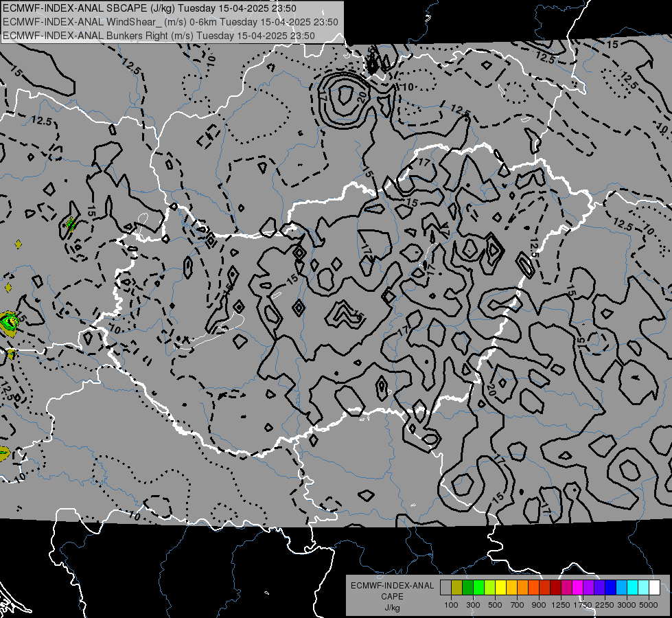This screenshot has width=672, height=618.
Task: Select the white legend swatch after 5000
Action: [x=654, y=588]
